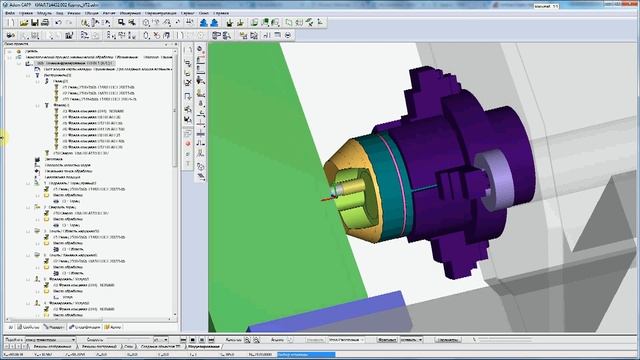Click the Save diskette toolbar icon

coord(35,23)
